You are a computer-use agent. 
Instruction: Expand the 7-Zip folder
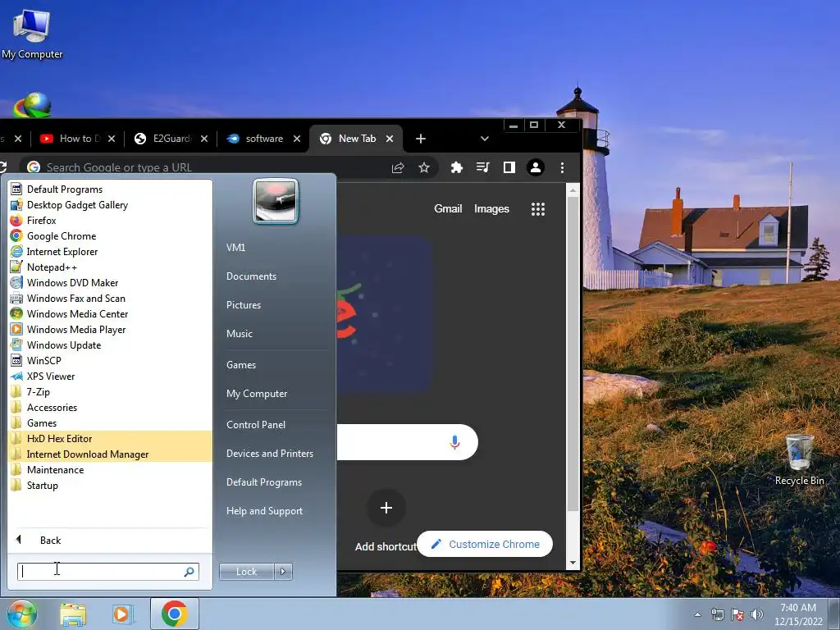(x=38, y=391)
